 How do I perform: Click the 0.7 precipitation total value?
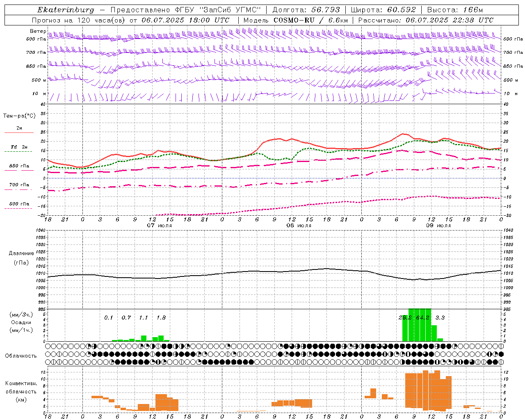[126, 318]
